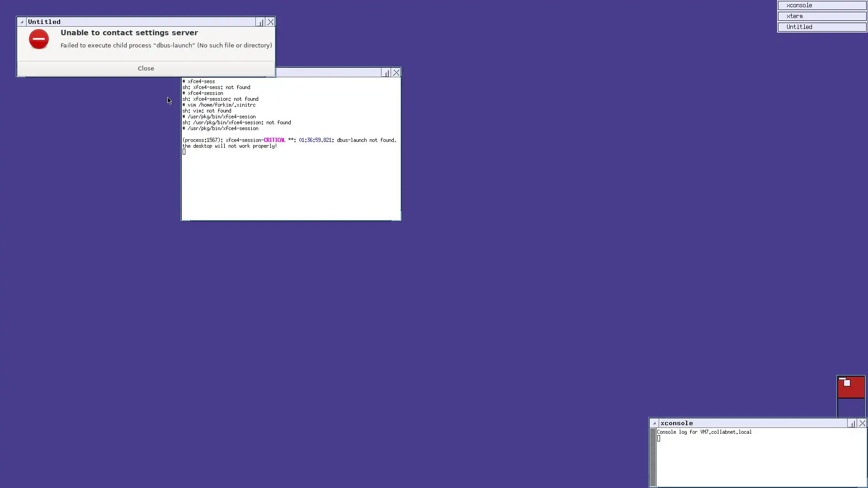The width and height of the screenshot is (868, 488).
Task: Click the Untitled dialog's resize icon
Action: click(x=260, y=22)
